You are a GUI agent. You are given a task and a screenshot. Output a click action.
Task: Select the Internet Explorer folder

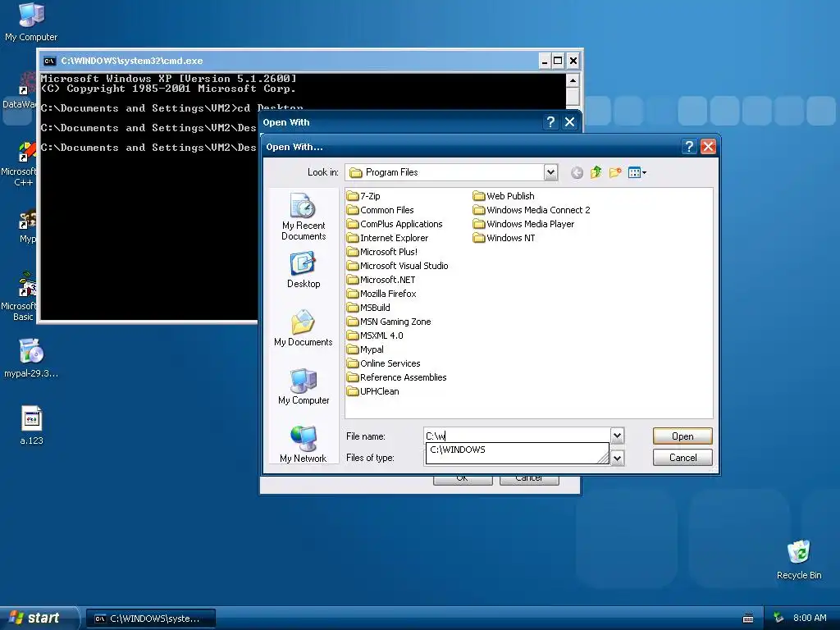[x=388, y=238]
